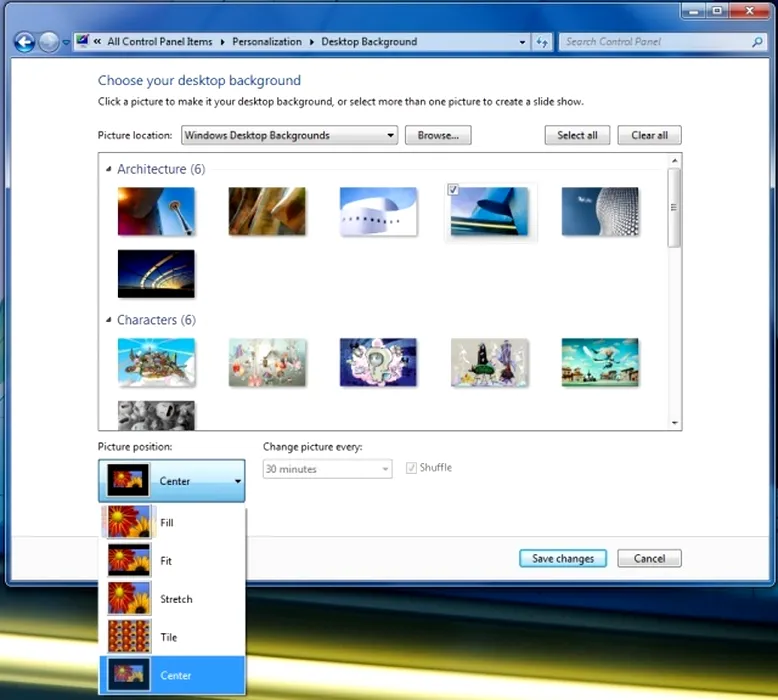Select the Fit position flower icon
The height and width of the screenshot is (700, 778).
129,561
